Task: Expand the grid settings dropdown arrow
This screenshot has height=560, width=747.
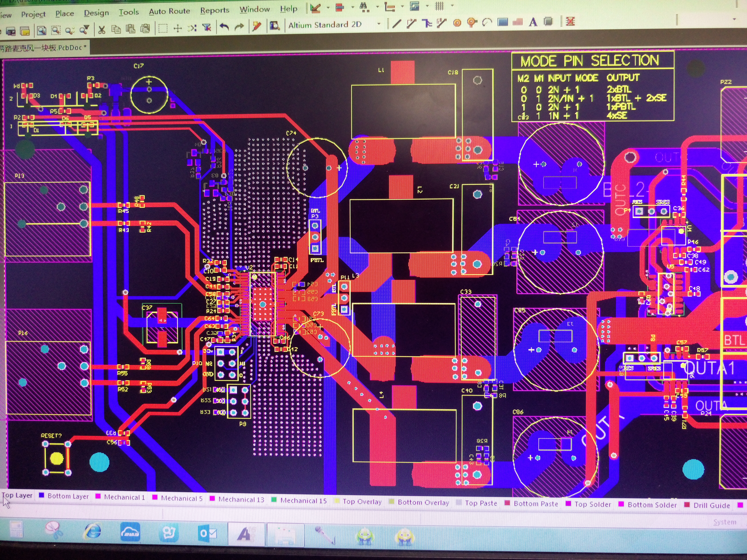Action: [452, 6]
